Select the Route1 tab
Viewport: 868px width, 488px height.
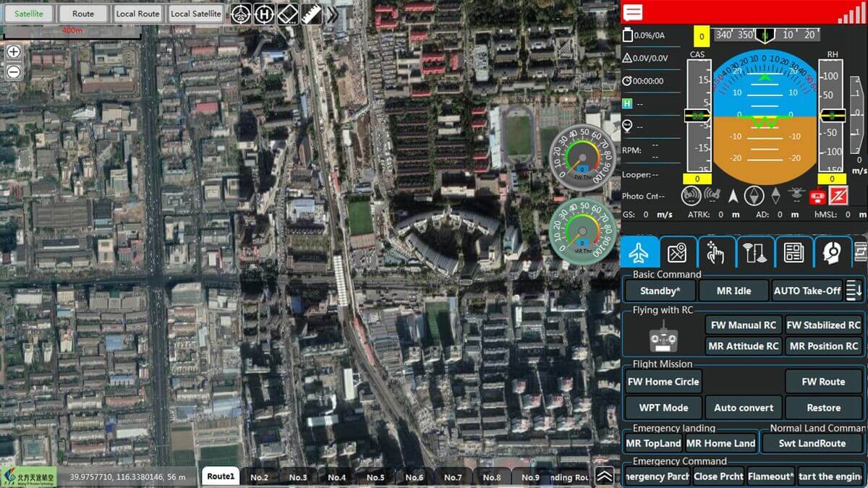pos(221,476)
